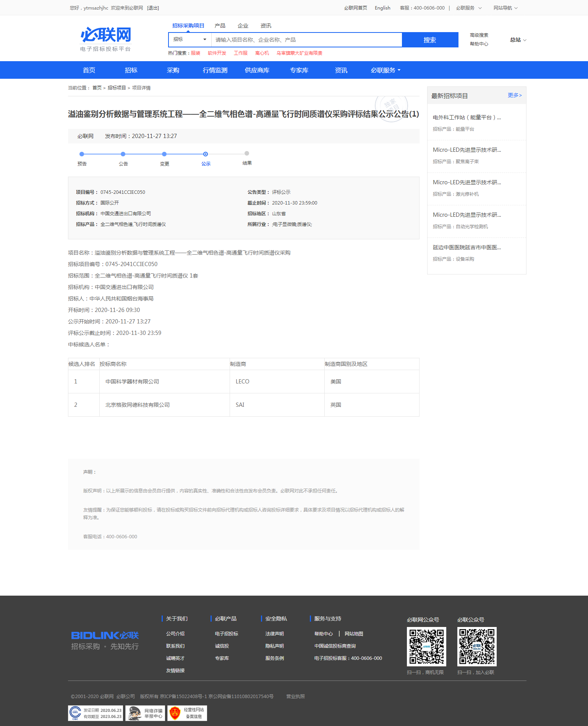The image size is (588, 726).
Task: Click hot search term 乌审旗蒙大矿业有限责
Action: click(300, 53)
